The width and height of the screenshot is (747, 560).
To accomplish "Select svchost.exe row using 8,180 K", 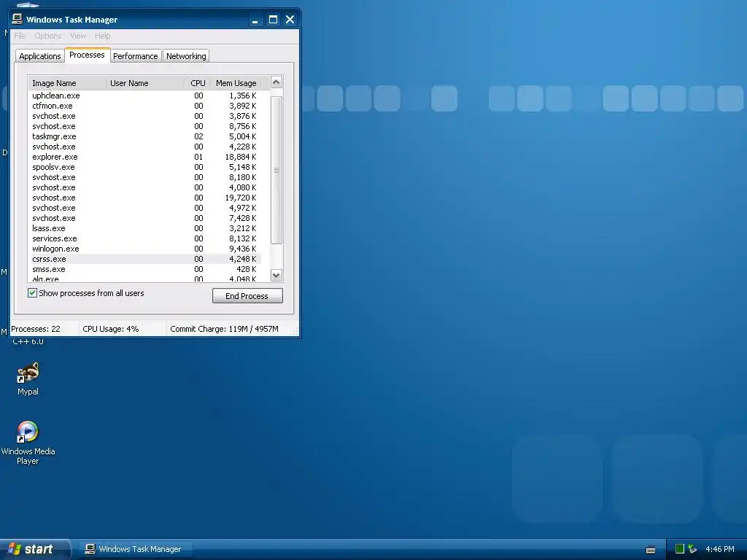I will pyautogui.click(x=144, y=177).
